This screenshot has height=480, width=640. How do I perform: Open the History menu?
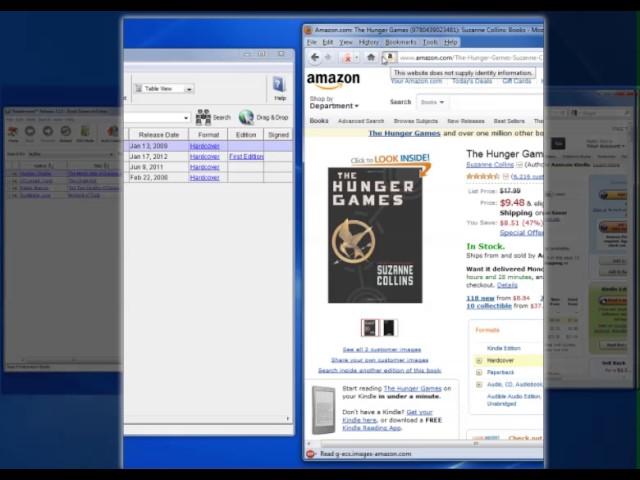coord(369,42)
